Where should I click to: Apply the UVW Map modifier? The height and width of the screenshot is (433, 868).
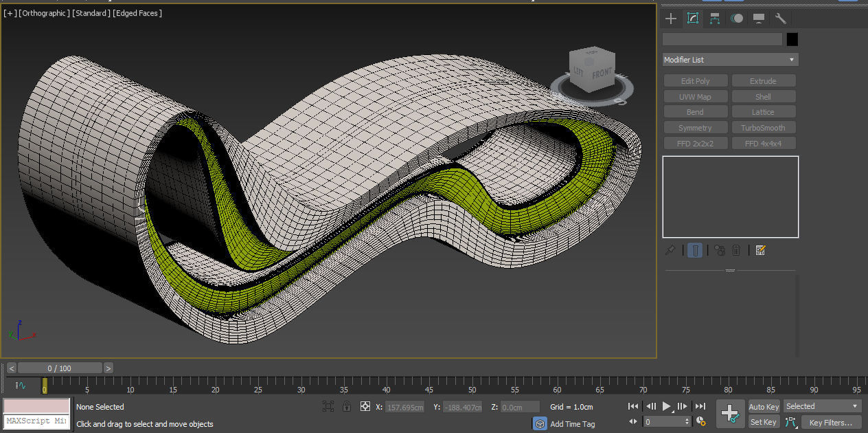695,97
